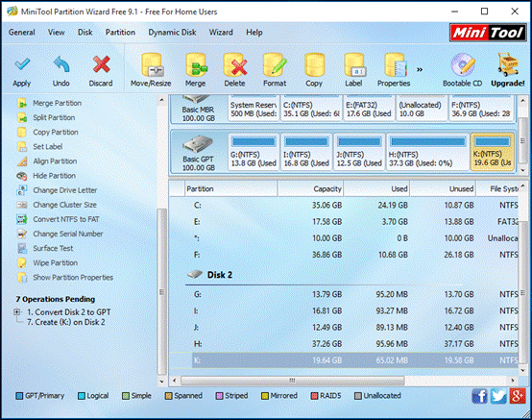Click the Copy partition toolbar icon
532x420 pixels.
[x=314, y=65]
